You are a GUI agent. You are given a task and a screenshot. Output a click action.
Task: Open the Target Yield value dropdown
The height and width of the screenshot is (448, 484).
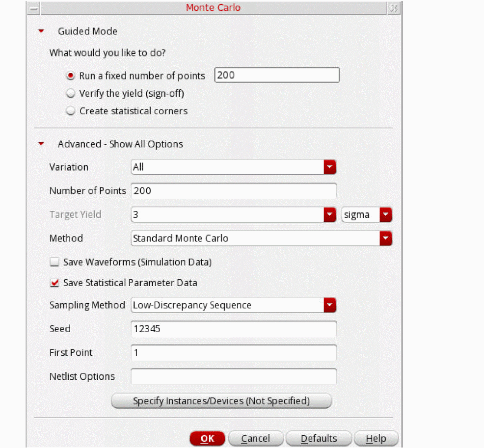[x=330, y=215]
